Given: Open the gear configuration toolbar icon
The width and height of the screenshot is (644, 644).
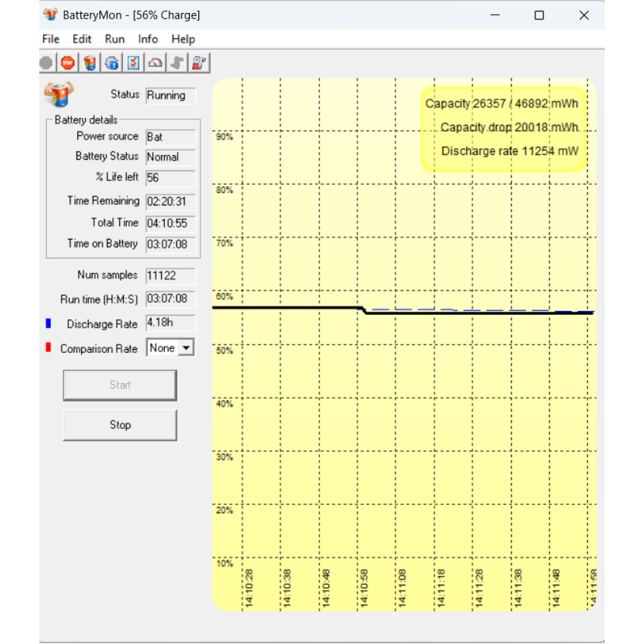Looking at the screenshot, I should 111,62.
